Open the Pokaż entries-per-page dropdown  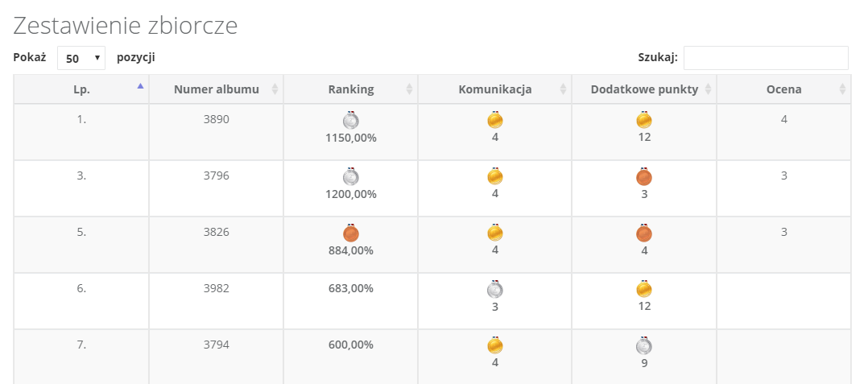pyautogui.click(x=81, y=58)
